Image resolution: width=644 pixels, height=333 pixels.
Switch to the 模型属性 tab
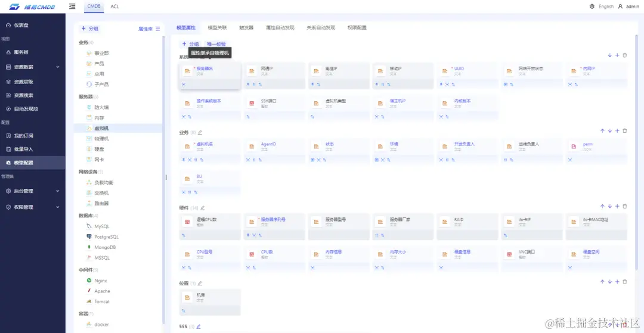click(185, 27)
